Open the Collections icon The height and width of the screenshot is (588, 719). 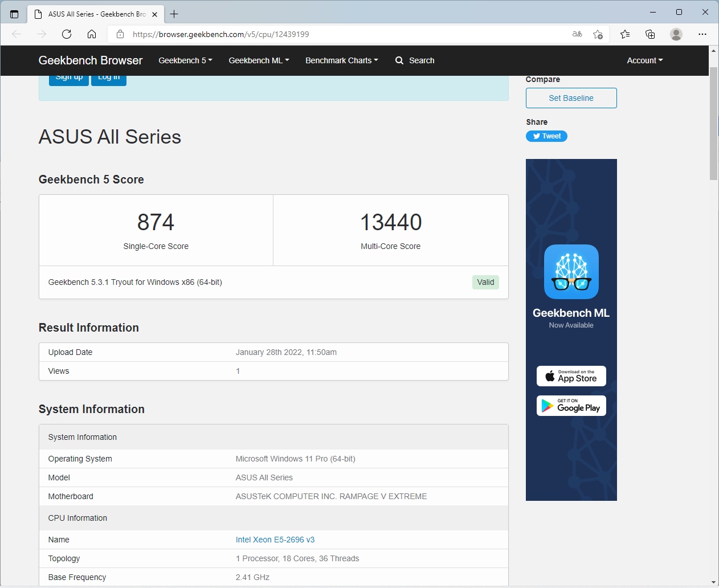pyautogui.click(x=650, y=34)
